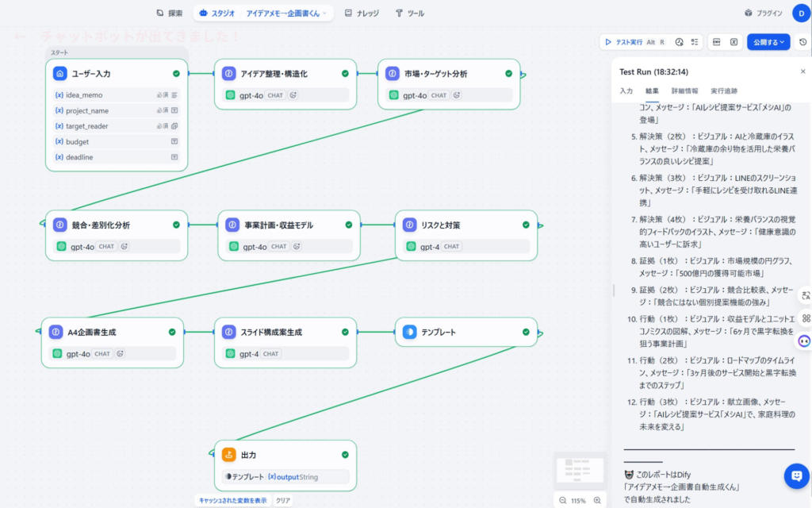Click CHAT tag in スライド構成案生成 node
The image size is (812, 508).
click(271, 353)
